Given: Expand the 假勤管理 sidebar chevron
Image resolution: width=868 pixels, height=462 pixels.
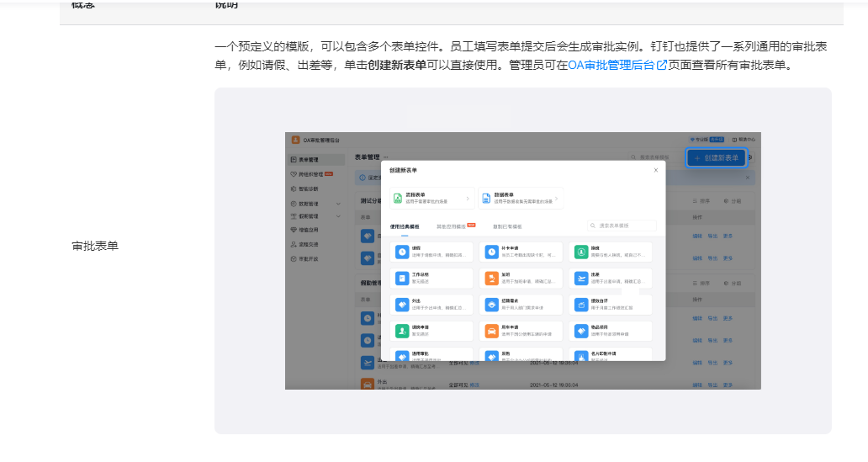Looking at the screenshot, I should (x=338, y=216).
